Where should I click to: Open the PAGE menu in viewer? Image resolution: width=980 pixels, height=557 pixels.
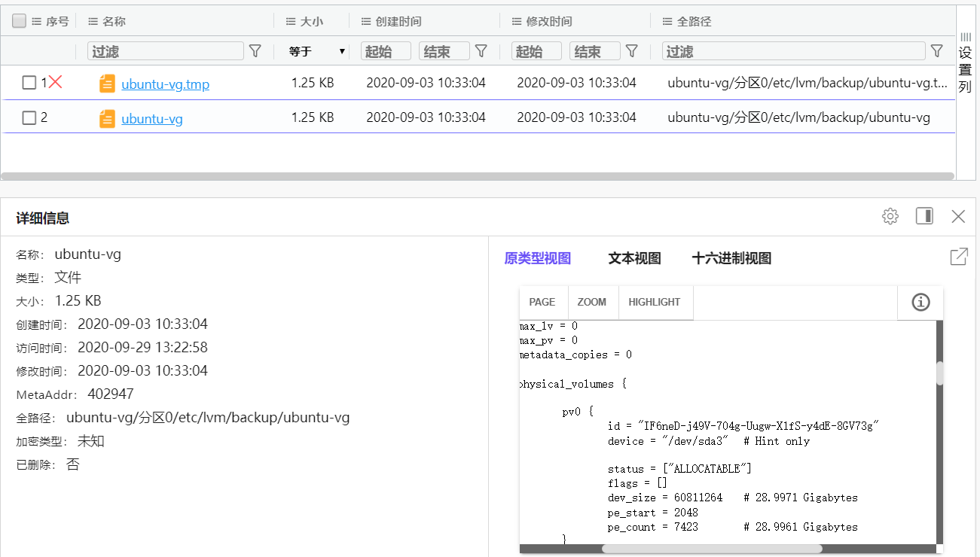coord(542,303)
